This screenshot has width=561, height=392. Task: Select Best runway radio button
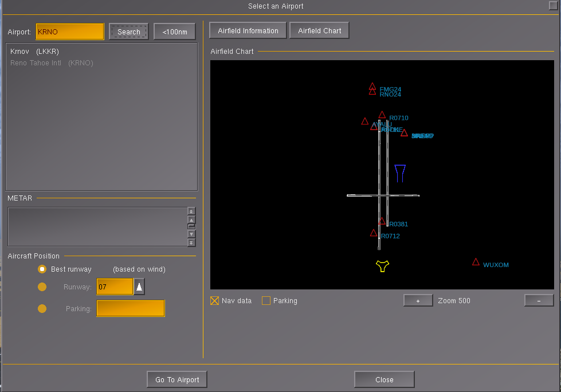42,269
